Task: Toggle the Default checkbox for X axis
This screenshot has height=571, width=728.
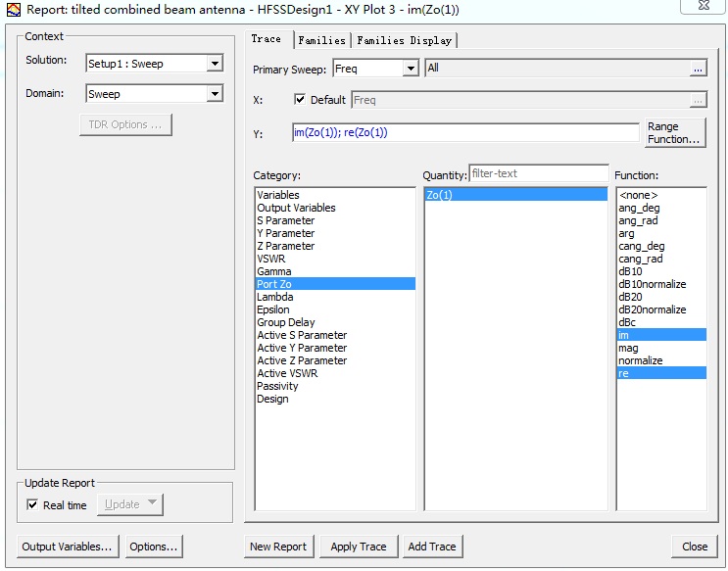Action: pyautogui.click(x=300, y=99)
